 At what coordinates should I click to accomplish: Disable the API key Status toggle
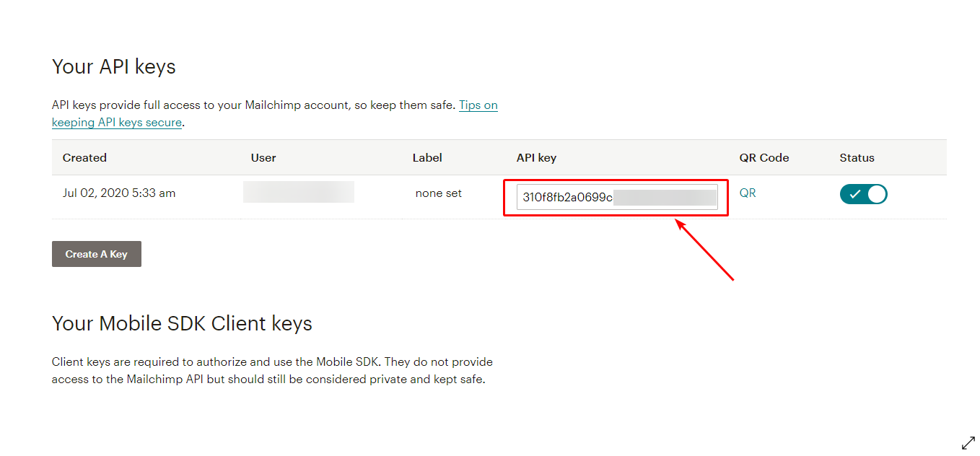863,194
